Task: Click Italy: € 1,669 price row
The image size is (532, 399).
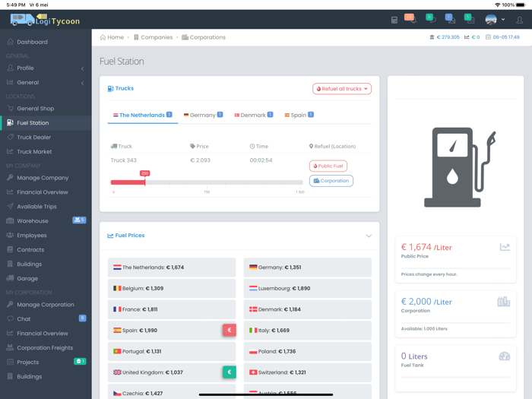Action: 307,330
